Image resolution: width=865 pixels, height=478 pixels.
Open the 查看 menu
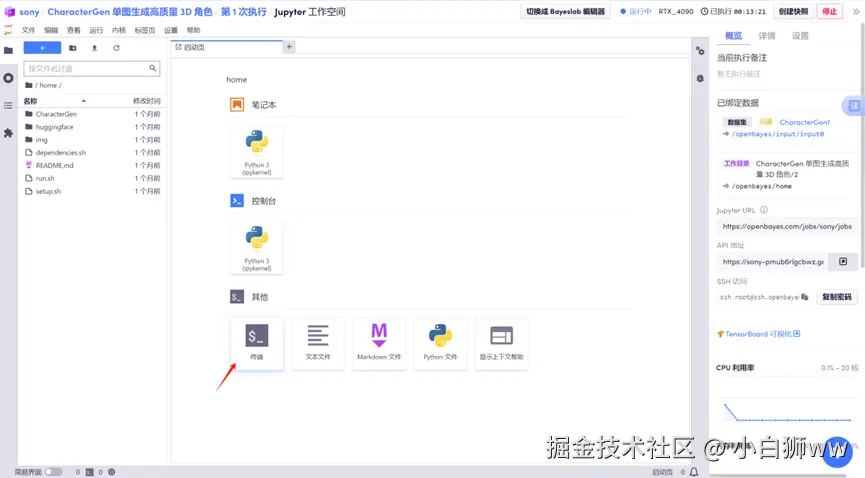tap(73, 30)
